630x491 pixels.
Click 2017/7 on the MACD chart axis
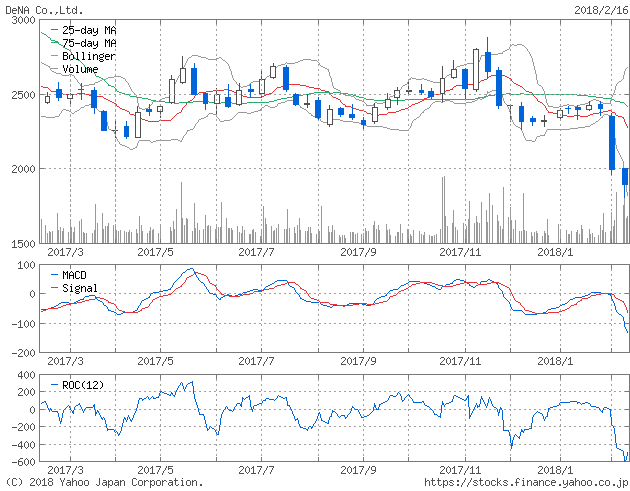pyautogui.click(x=258, y=361)
